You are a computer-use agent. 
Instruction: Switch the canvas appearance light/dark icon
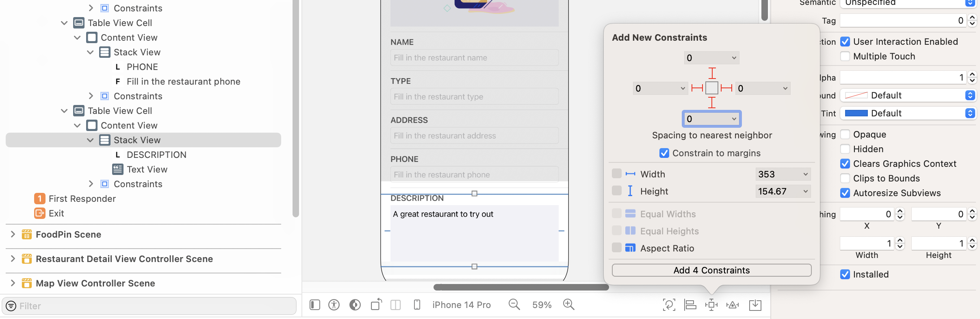tap(355, 305)
